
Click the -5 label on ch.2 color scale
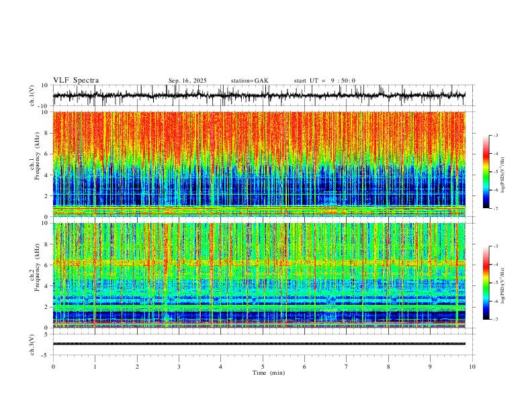[496, 283]
